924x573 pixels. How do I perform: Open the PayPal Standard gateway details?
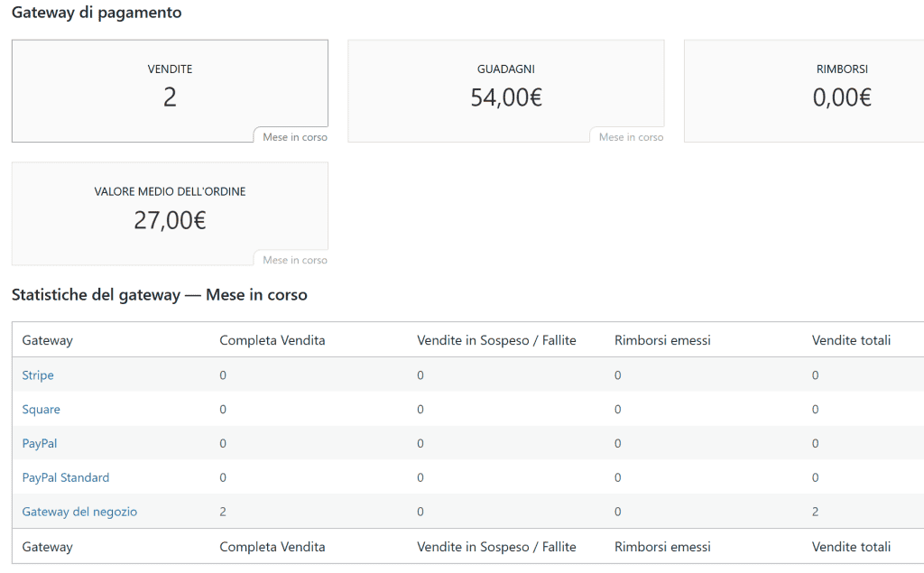coord(65,477)
